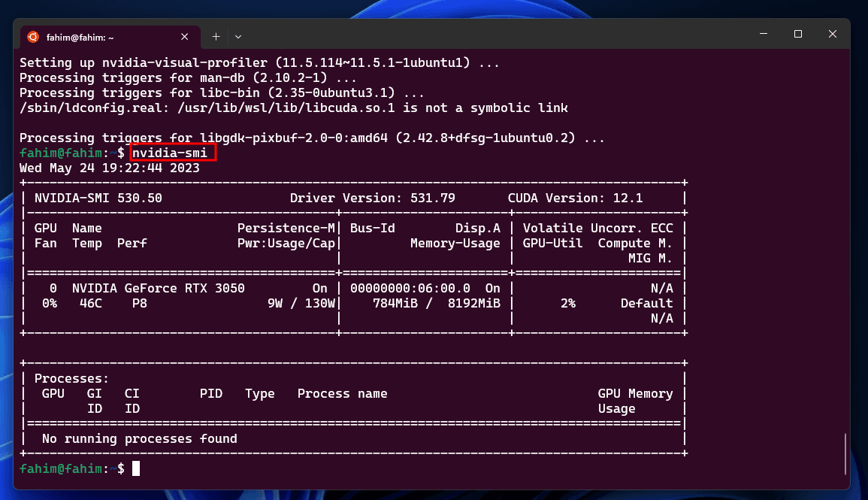Screen dimensions: 868x500
Task: Open a new terminal tab with plus button
Action: tap(216, 37)
